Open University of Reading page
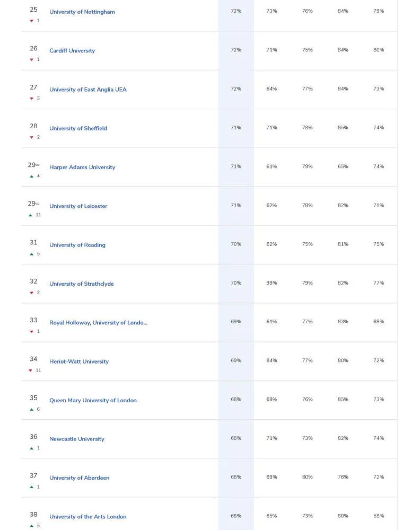420x530 pixels. pyautogui.click(x=77, y=245)
